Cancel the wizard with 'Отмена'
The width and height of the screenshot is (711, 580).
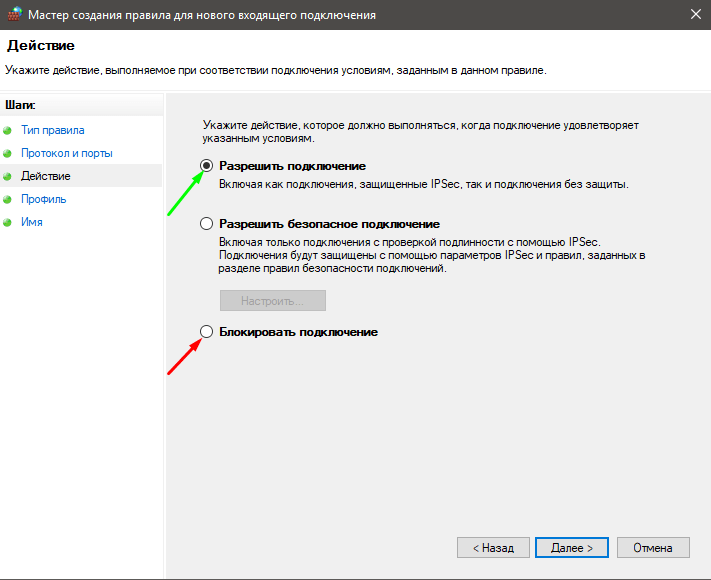click(653, 548)
